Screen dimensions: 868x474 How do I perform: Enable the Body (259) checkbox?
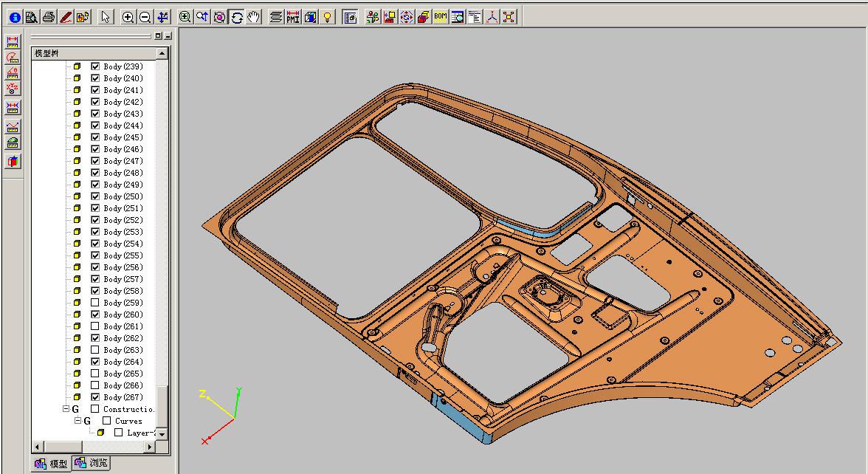95,303
